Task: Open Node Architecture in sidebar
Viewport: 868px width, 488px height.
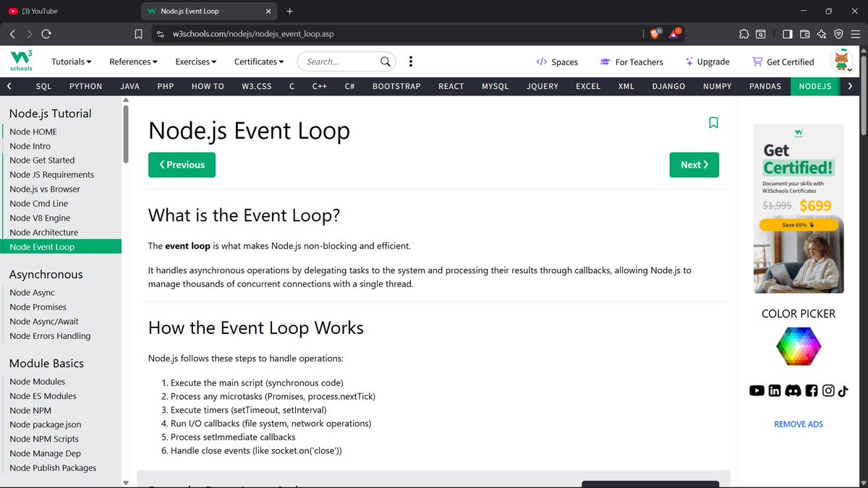Action: click(43, 232)
